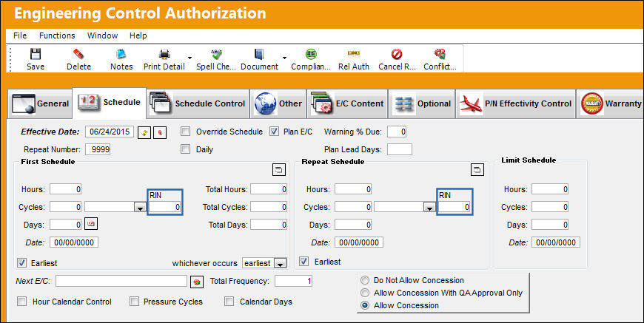This screenshot has height=323, width=644.
Task: Expand the whichever occurs earliest dropdown
Action: click(280, 264)
